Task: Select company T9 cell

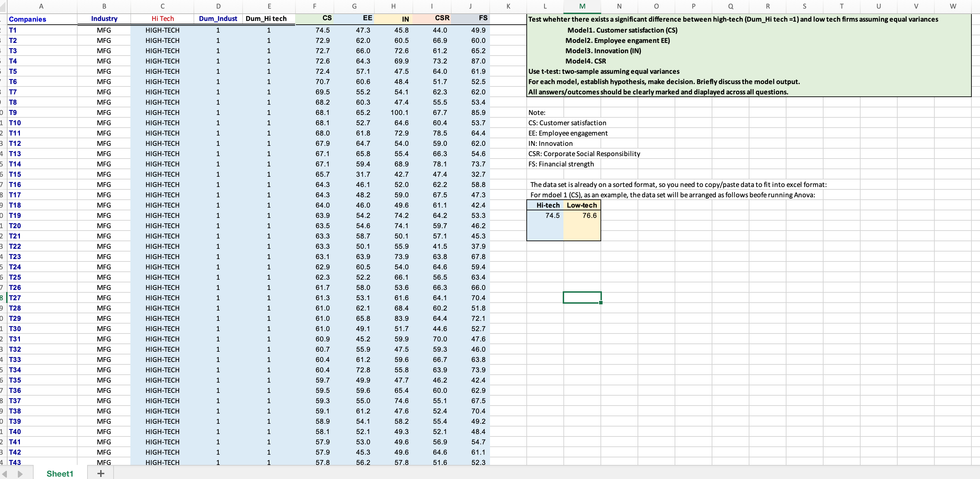Action: 13,113
